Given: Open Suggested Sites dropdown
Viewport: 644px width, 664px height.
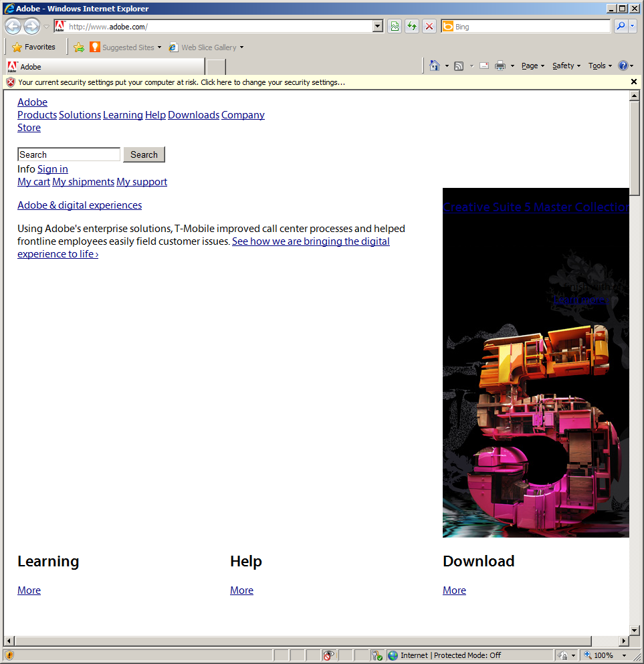Looking at the screenshot, I should coord(126,47).
